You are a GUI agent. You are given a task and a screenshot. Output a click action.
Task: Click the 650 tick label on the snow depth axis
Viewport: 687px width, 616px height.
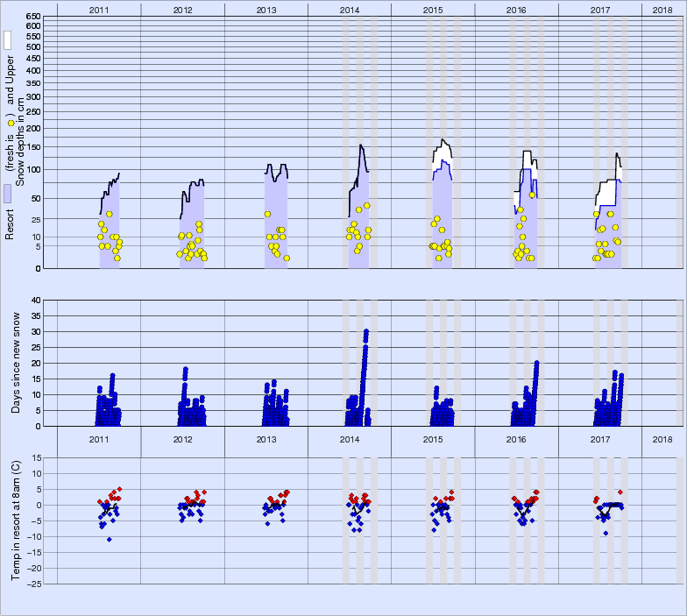tap(32, 17)
